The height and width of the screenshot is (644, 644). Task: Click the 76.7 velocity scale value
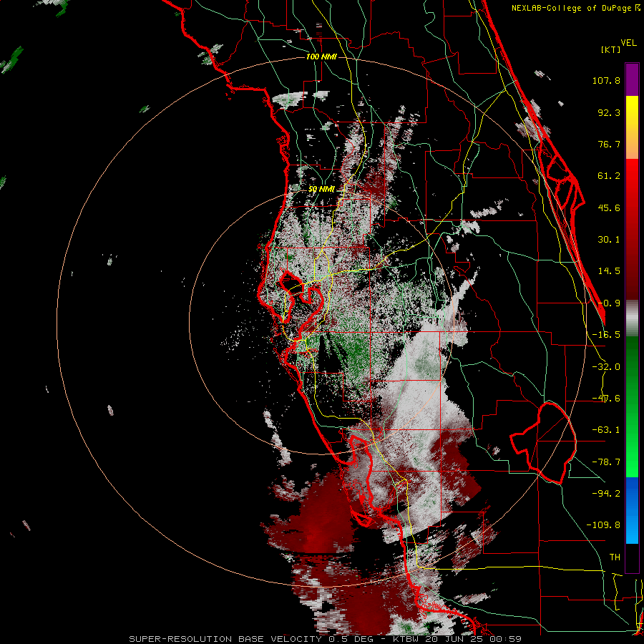609,144
